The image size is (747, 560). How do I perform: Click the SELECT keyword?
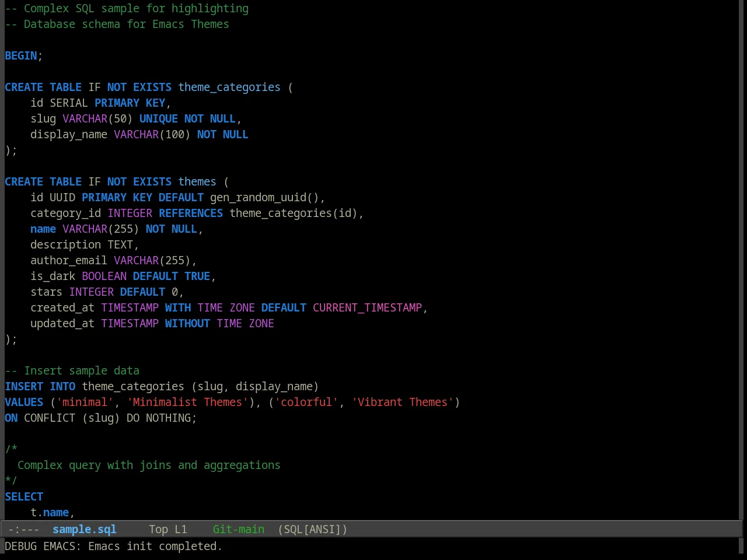click(x=24, y=496)
